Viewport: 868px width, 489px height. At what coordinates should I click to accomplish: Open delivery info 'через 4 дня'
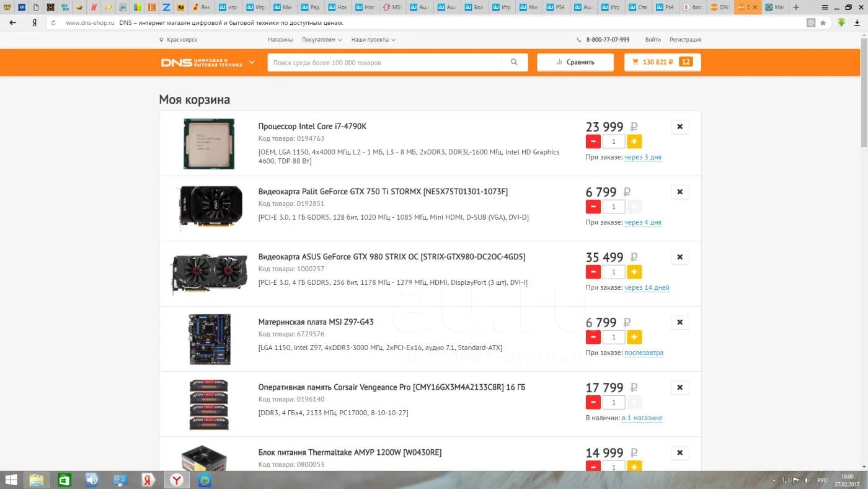pyautogui.click(x=643, y=222)
